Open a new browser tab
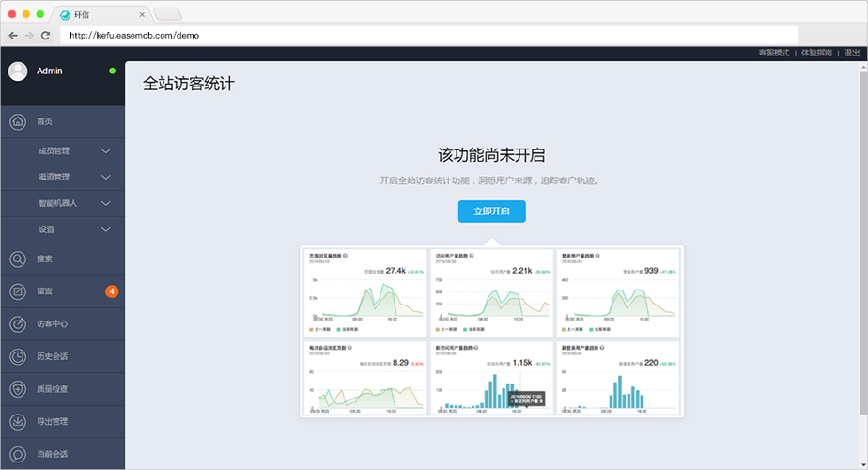868x470 pixels. (x=167, y=14)
